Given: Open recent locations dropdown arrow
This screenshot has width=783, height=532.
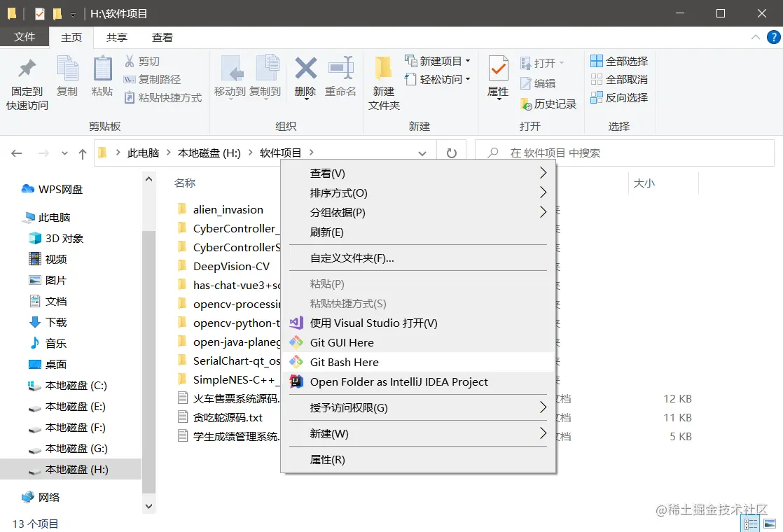Looking at the screenshot, I should pos(64,153).
